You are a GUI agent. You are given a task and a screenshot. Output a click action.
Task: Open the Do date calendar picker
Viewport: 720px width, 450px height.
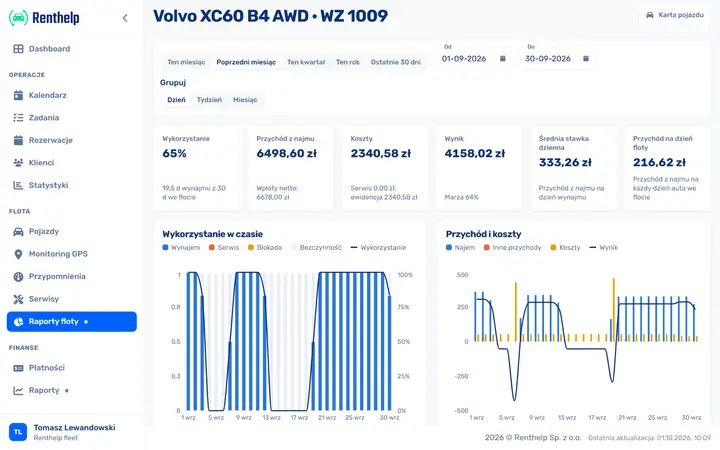tap(586, 59)
